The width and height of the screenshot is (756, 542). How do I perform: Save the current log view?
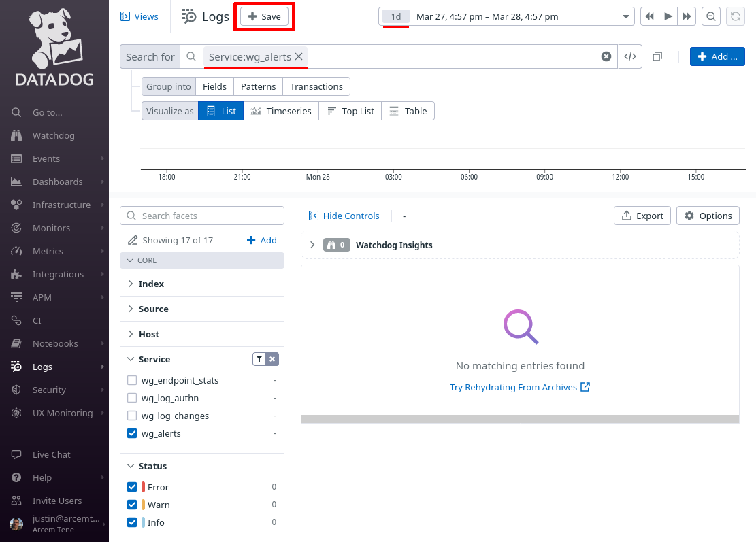[x=264, y=16]
